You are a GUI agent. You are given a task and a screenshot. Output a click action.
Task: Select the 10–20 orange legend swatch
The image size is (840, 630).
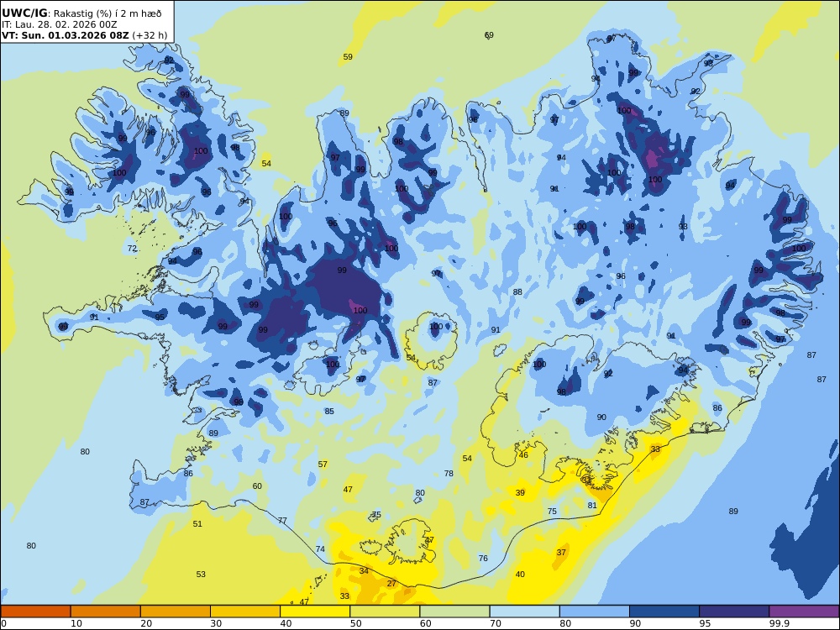point(106,612)
